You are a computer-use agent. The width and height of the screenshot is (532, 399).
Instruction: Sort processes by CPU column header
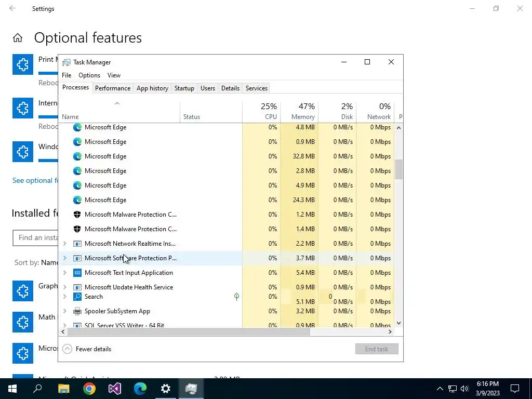click(262, 111)
